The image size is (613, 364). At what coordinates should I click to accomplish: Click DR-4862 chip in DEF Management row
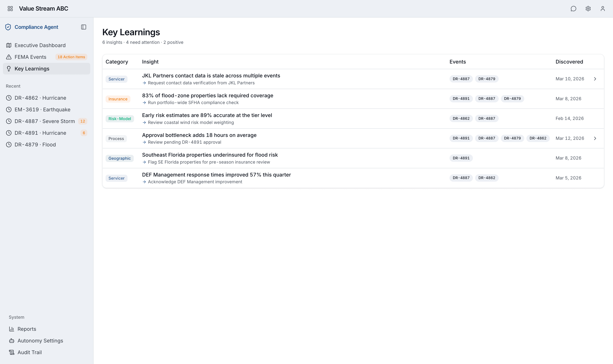click(x=487, y=178)
